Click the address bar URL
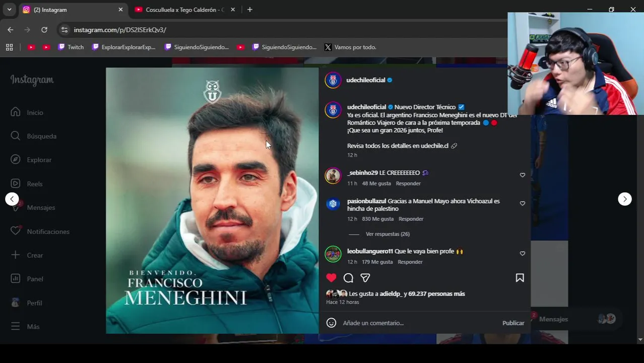 click(120, 30)
